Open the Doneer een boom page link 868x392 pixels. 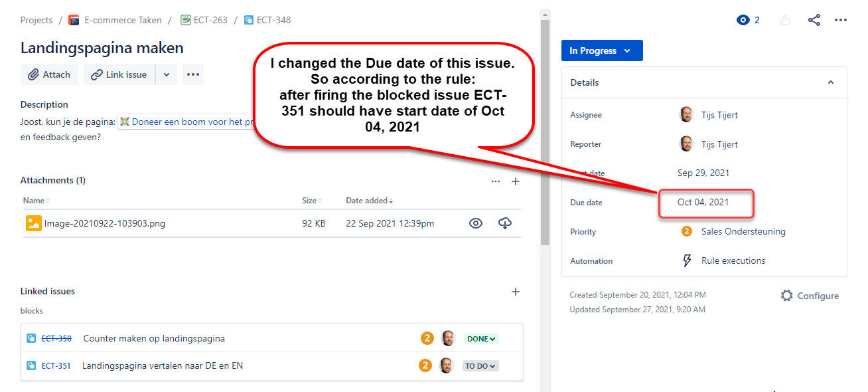[x=188, y=122]
